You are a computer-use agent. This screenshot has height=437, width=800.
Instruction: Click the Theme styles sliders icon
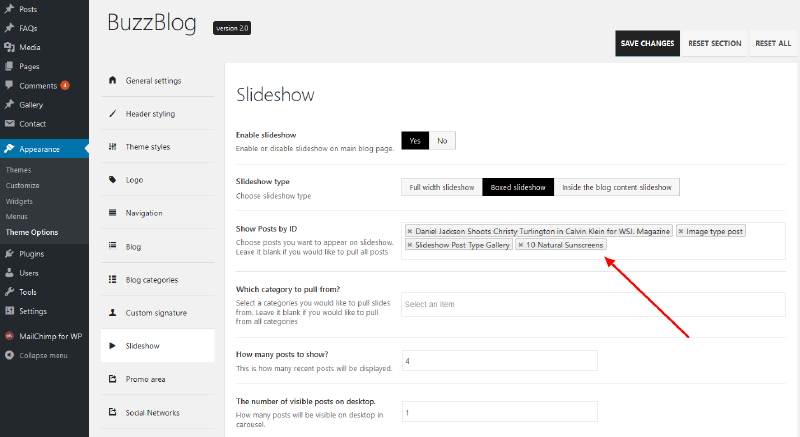[112, 147]
